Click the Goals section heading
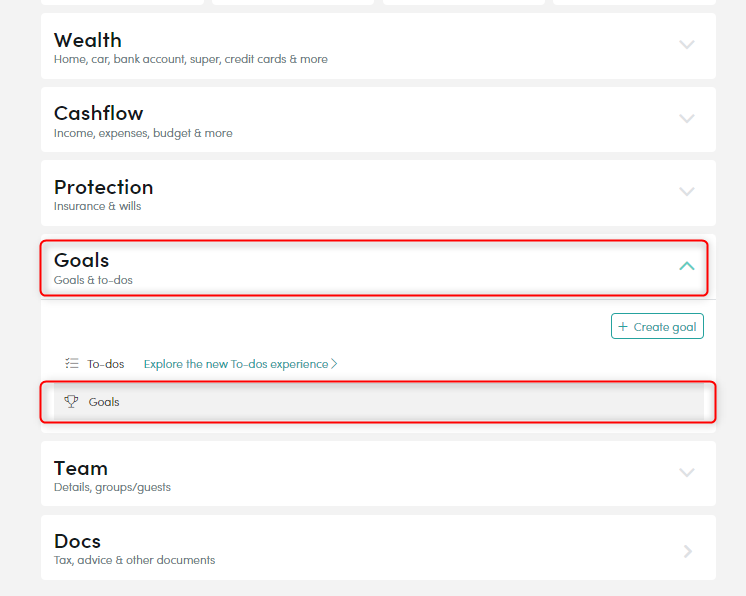Viewport: 746px width, 596px height. click(x=81, y=261)
